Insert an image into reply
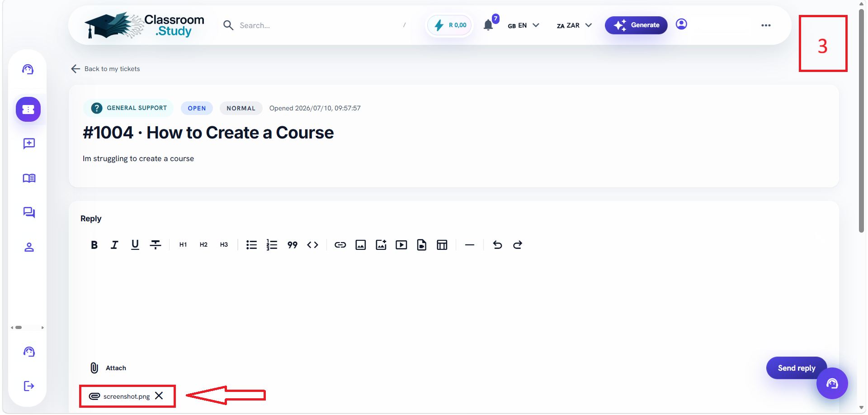Screen dimensions: 868x415 (361, 245)
